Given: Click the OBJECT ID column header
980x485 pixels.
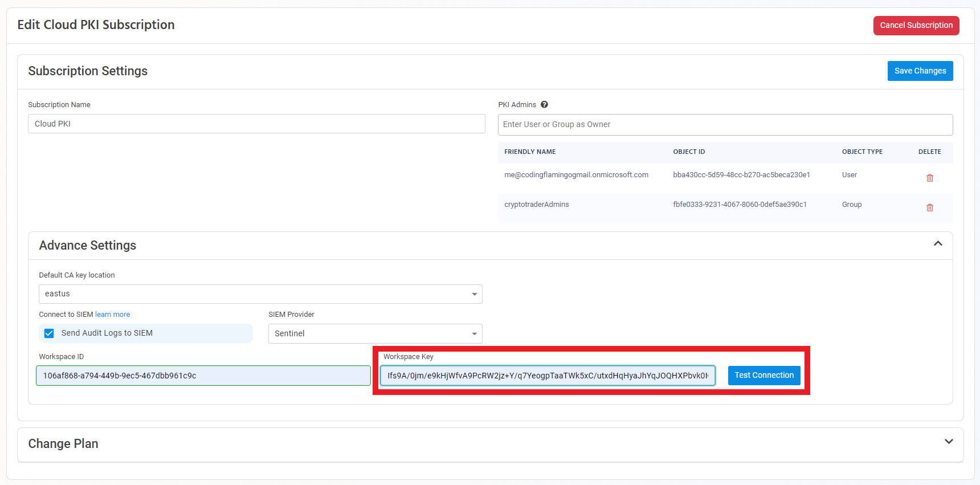Looking at the screenshot, I should tap(689, 152).
